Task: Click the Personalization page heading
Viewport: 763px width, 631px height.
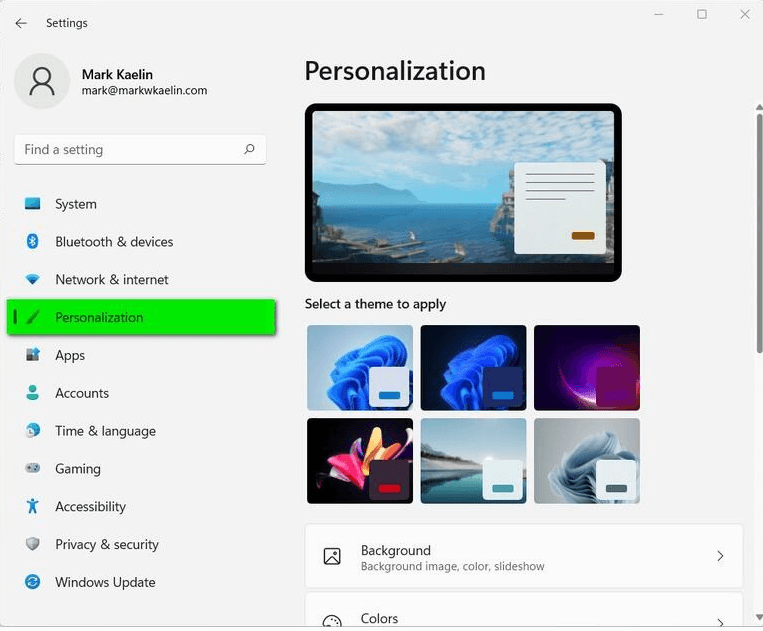Action: (x=395, y=72)
